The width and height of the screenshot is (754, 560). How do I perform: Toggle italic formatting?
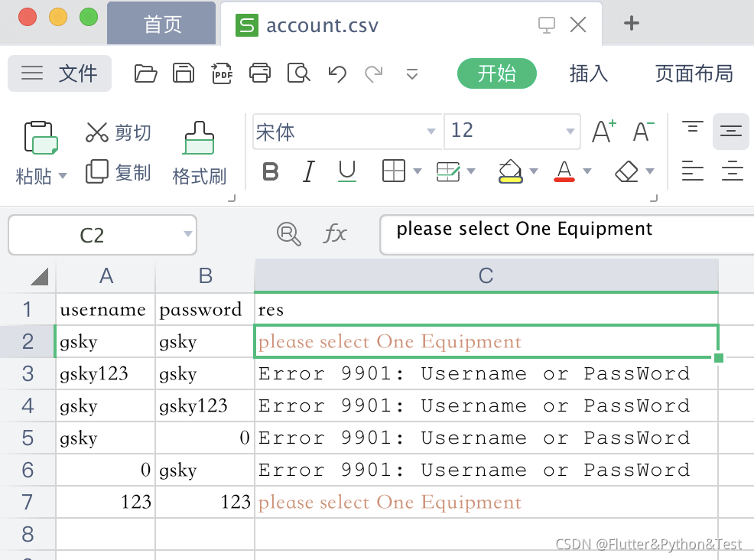pyautogui.click(x=309, y=171)
